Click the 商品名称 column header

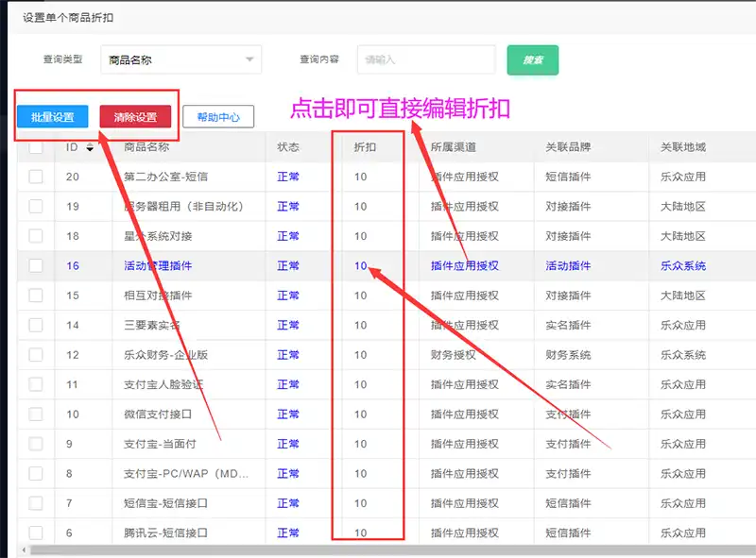coord(146,147)
